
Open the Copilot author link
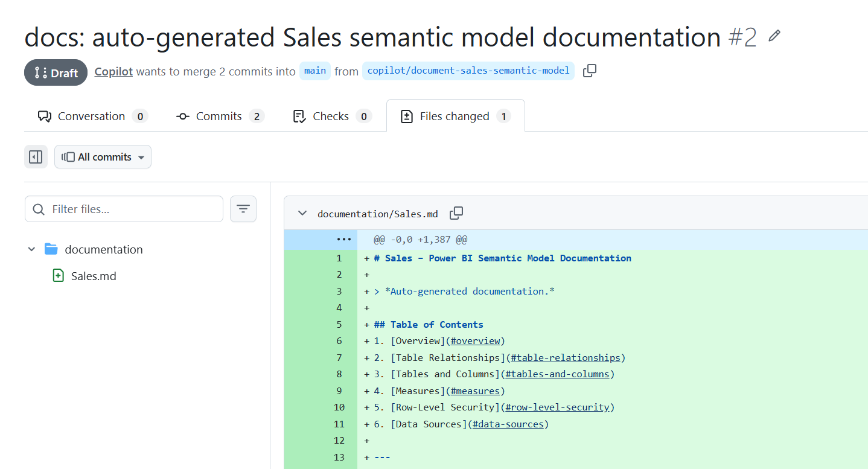pyautogui.click(x=113, y=71)
